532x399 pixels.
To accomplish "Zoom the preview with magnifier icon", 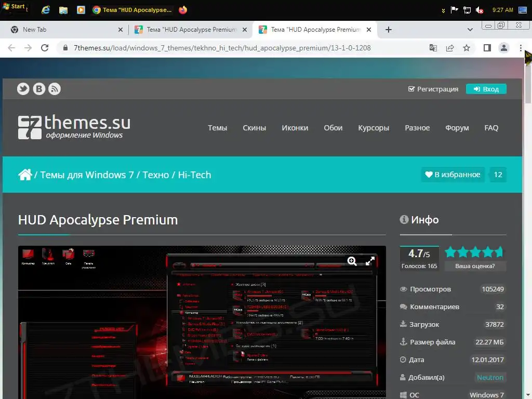I will (352, 261).
